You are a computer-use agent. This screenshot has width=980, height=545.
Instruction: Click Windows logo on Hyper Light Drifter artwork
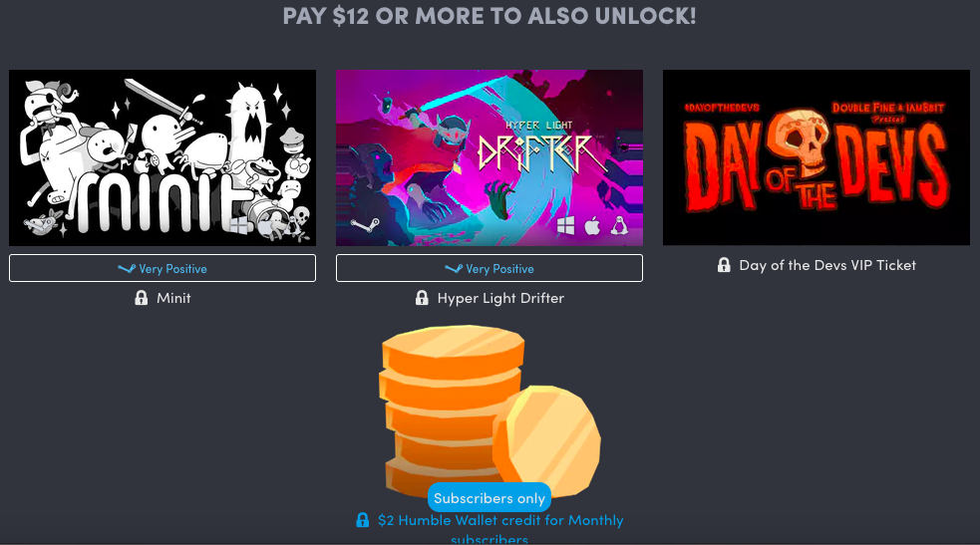565,225
